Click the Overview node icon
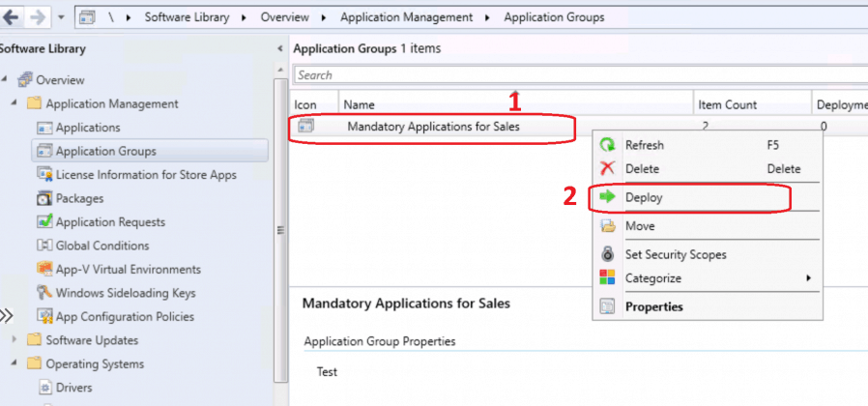The image size is (868, 406). pos(25,80)
